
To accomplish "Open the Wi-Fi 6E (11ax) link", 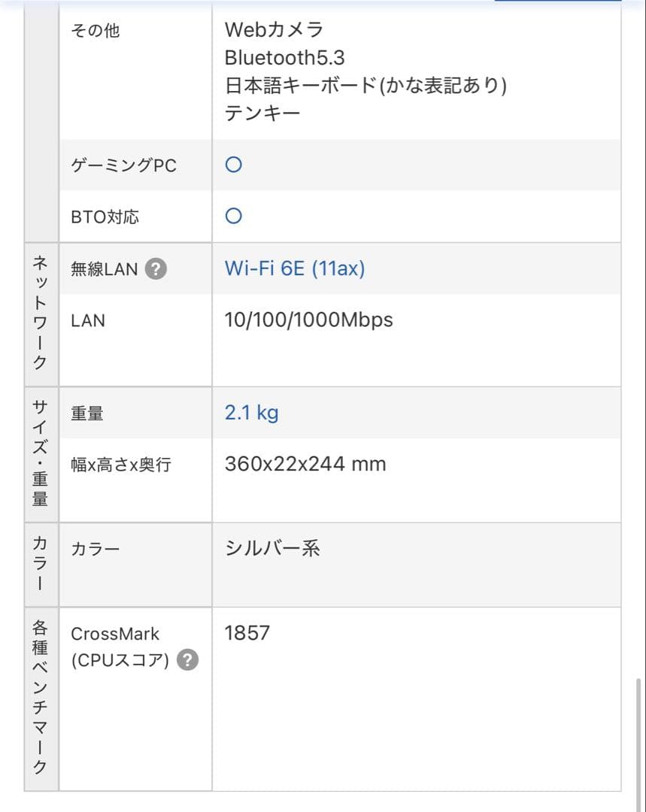I will point(295,268).
